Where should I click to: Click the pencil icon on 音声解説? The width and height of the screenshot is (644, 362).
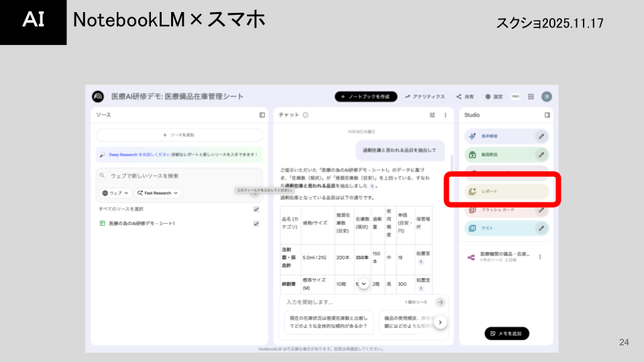pos(541,136)
